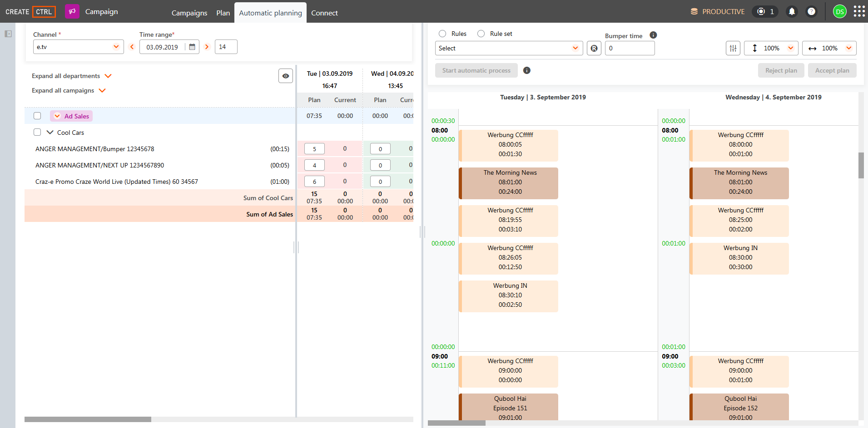Click the left grid horizontal scrollbar

[x=88, y=419]
